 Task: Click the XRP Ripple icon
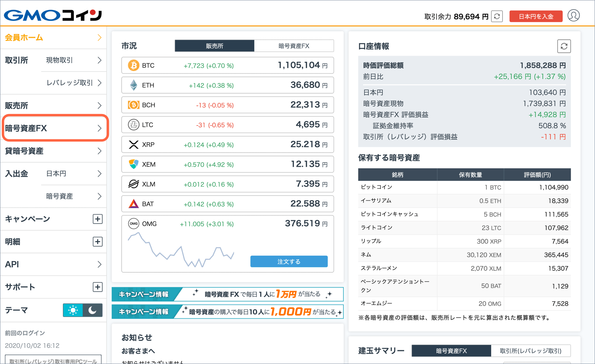click(x=134, y=144)
